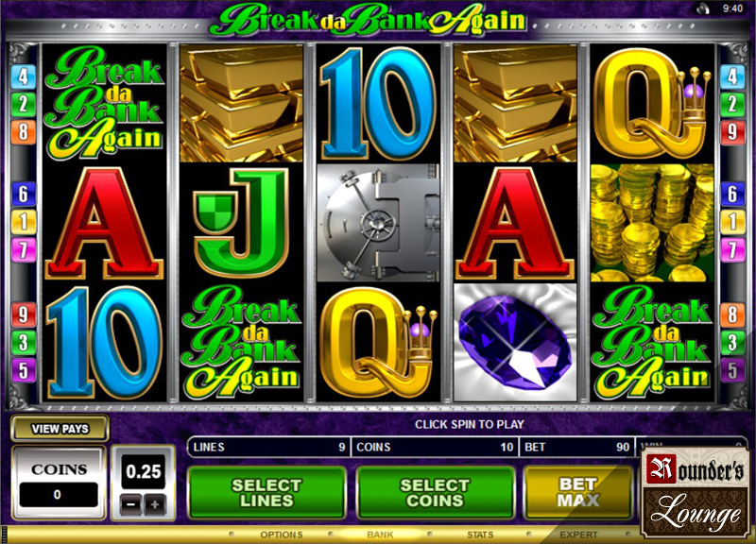Click the Select Coins button
Screen dimensions: 756x544
[x=435, y=492]
